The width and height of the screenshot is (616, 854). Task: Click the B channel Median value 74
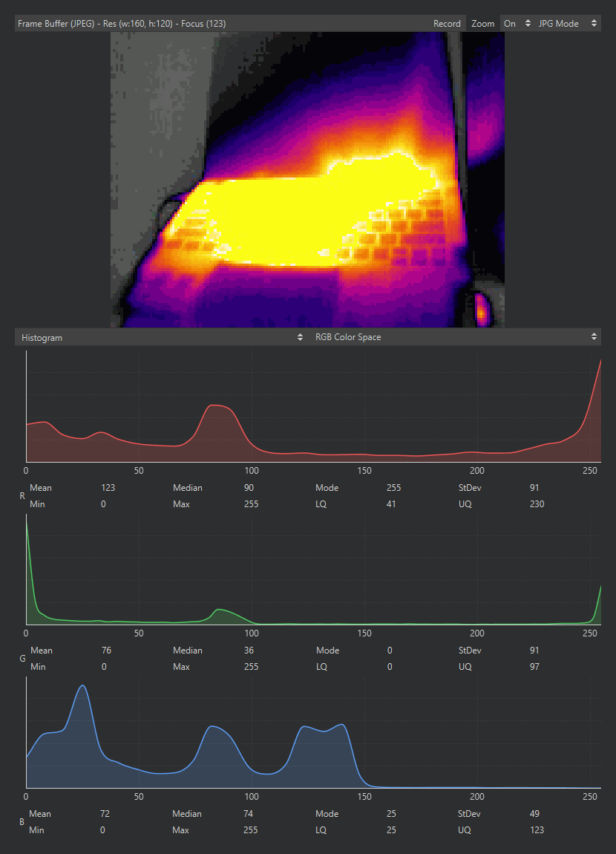click(248, 814)
